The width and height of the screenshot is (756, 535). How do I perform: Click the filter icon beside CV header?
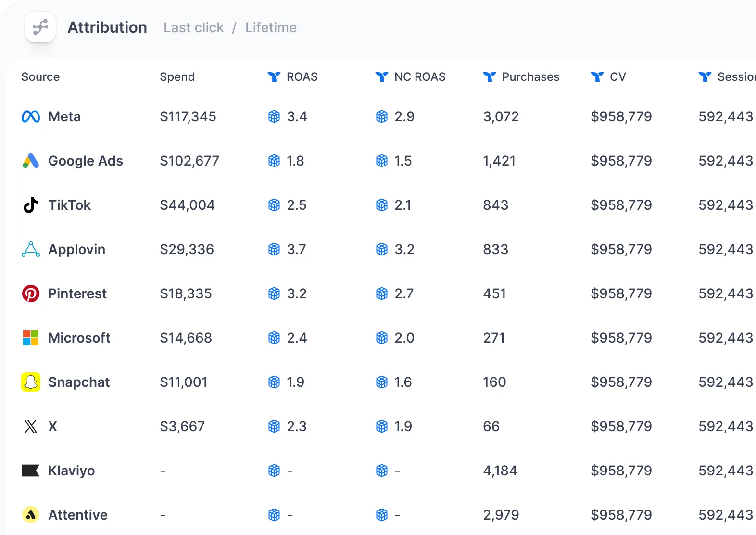[x=597, y=77]
